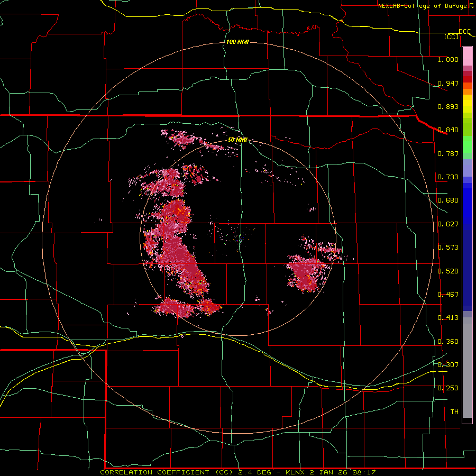
Task: Pick the lavender swatch above 0.733
Action: pos(467,168)
